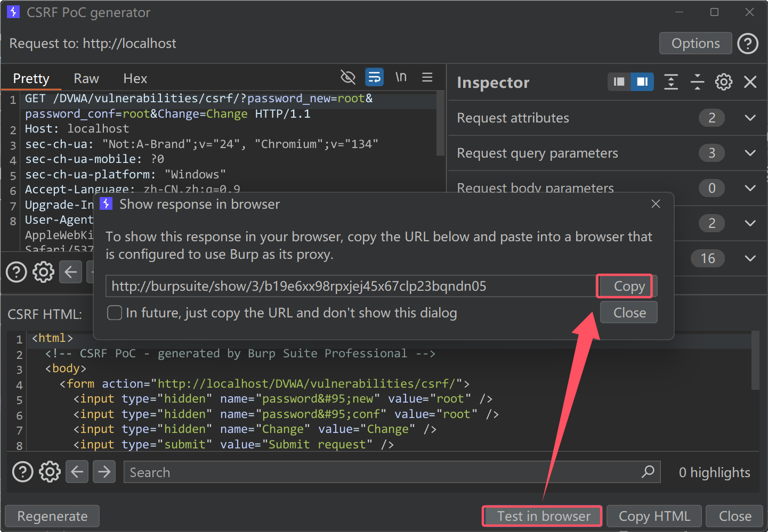Click the form action line in CSRF HTML
This screenshot has height=532, width=768.
(265, 383)
